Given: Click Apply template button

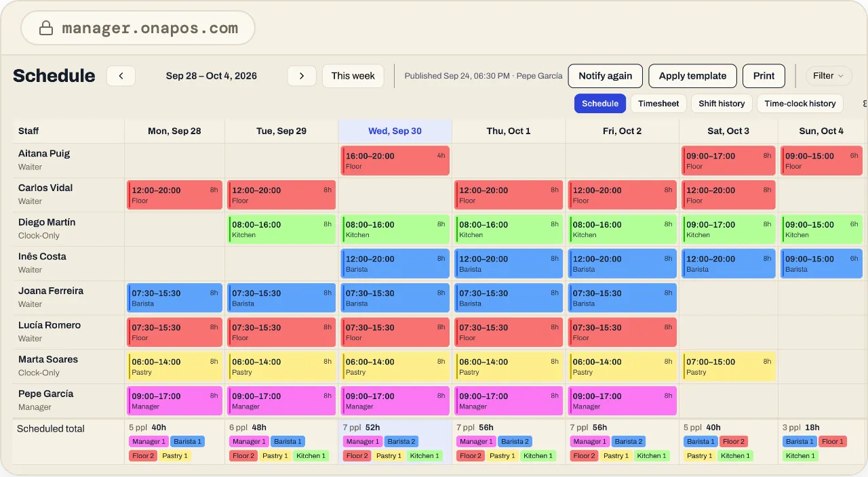Looking at the screenshot, I should [692, 76].
